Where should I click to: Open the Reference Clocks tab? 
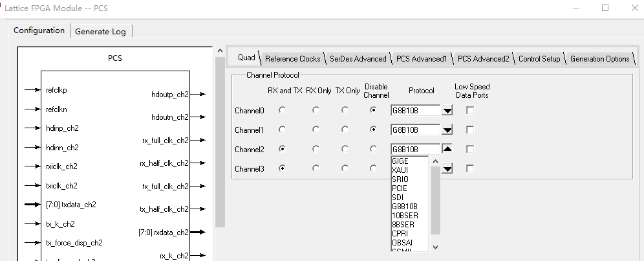tap(292, 59)
